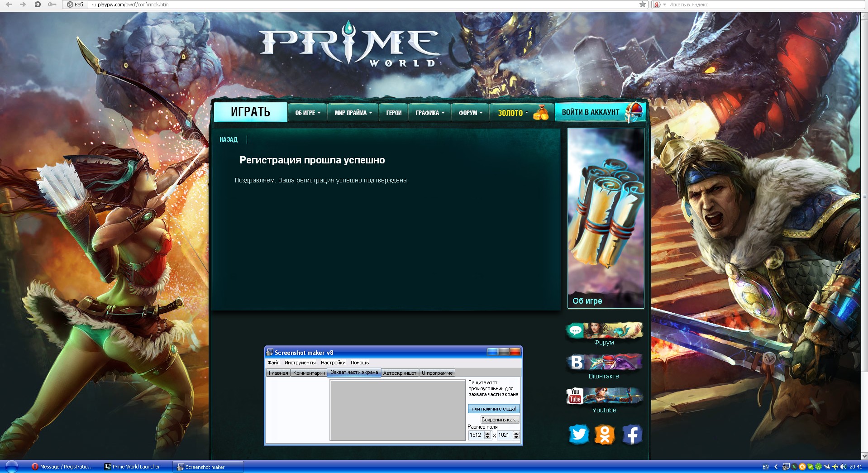Viewport: 868px width, 473px height.
Task: Open Инструменты menu in Screenshot maker
Action: click(x=300, y=363)
